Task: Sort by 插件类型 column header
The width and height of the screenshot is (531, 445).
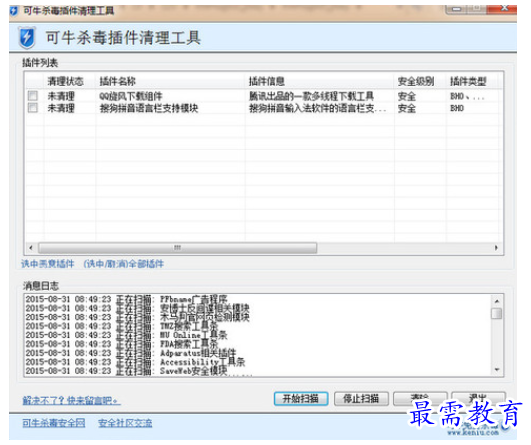Action: tap(468, 81)
